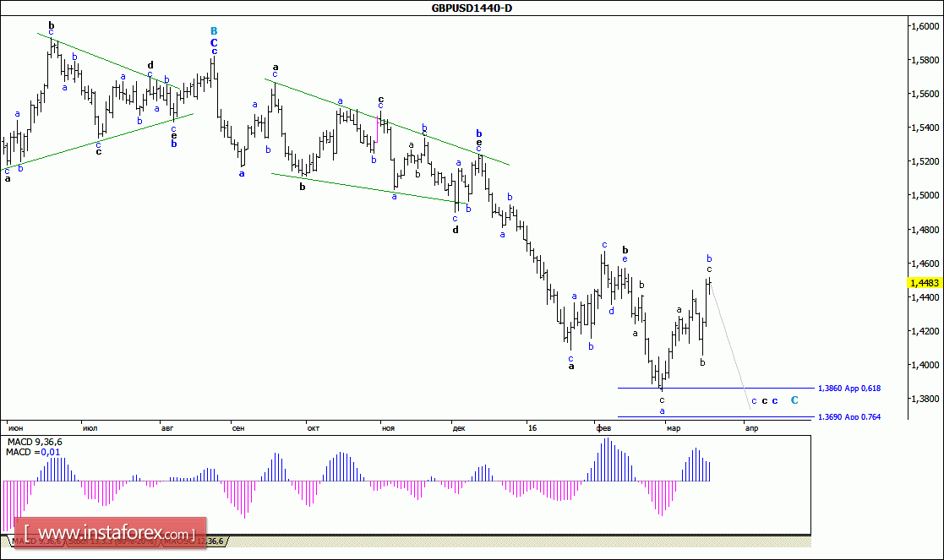Click the авг month label on time axis
Image resolution: width=944 pixels, height=560 pixels.
pos(167,428)
